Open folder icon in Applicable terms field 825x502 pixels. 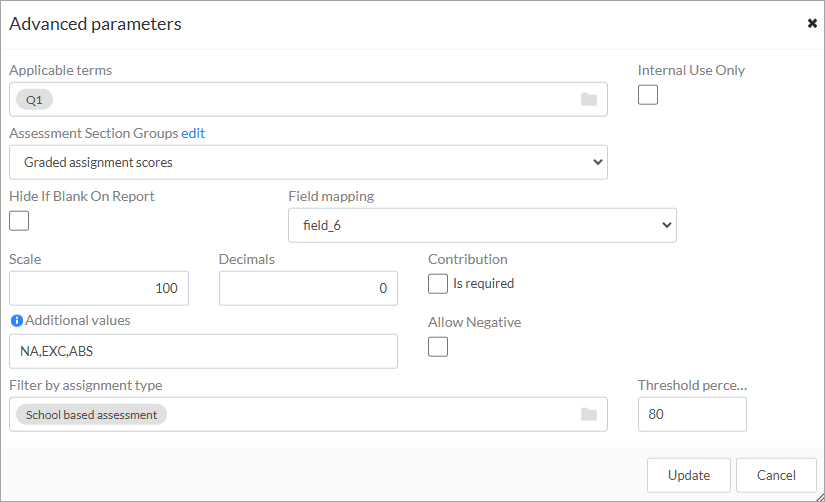pyautogui.click(x=589, y=99)
